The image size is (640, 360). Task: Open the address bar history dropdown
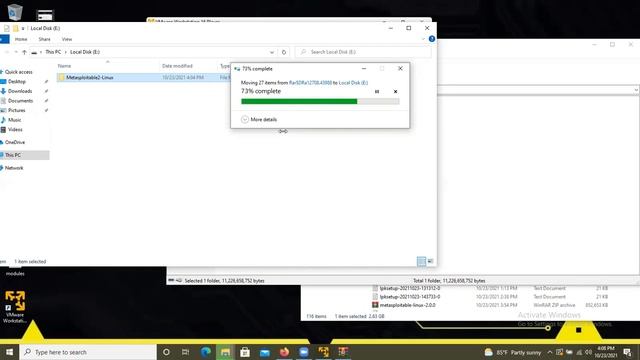tap(272, 52)
